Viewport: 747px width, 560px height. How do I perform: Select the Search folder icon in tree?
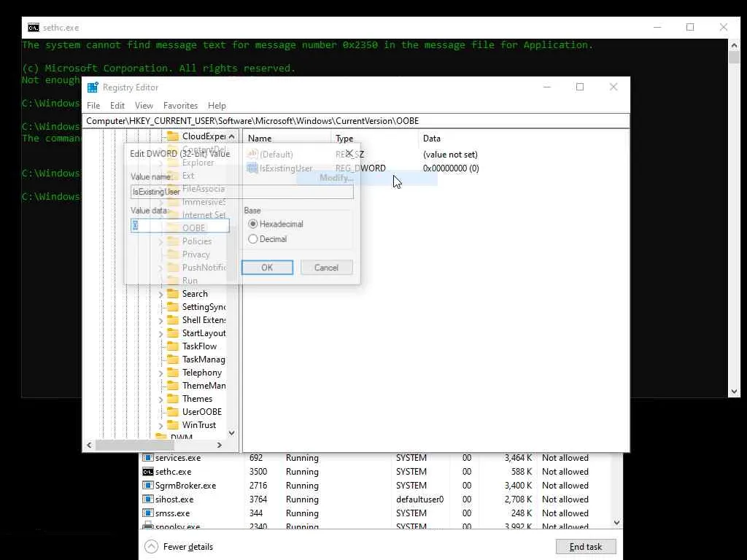[x=172, y=294]
